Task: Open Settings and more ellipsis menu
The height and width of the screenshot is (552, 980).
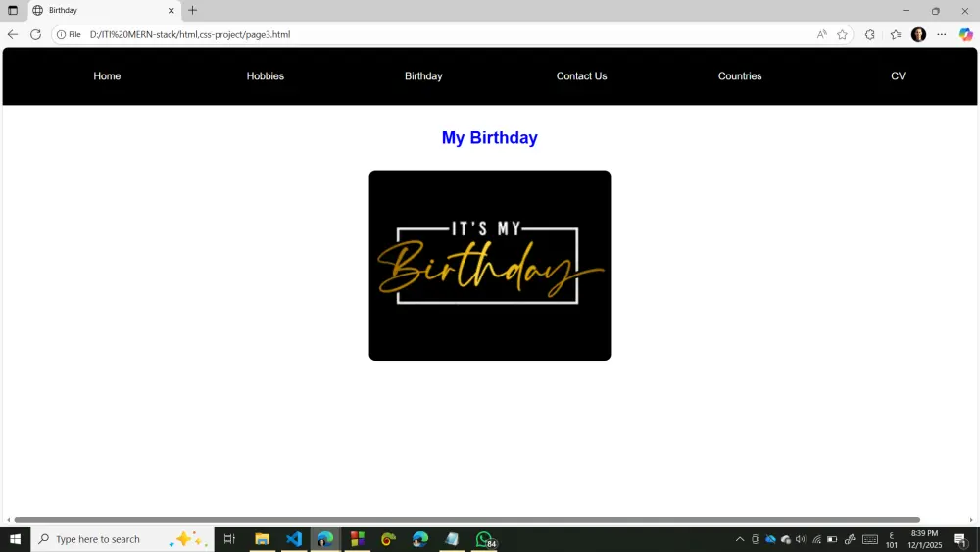Action: pos(941,35)
